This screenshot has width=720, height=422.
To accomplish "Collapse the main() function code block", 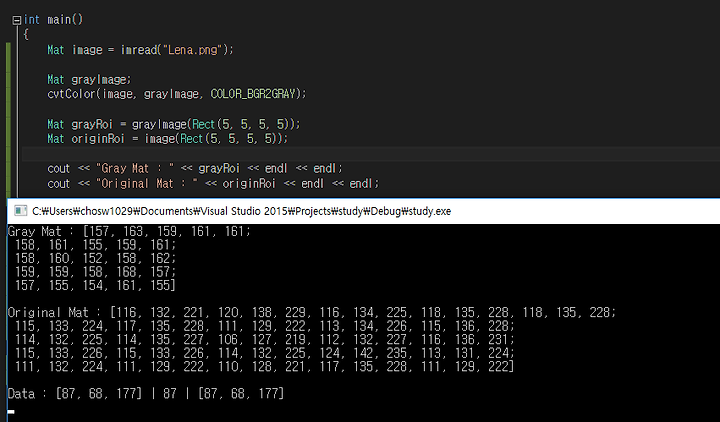I will click(17, 20).
